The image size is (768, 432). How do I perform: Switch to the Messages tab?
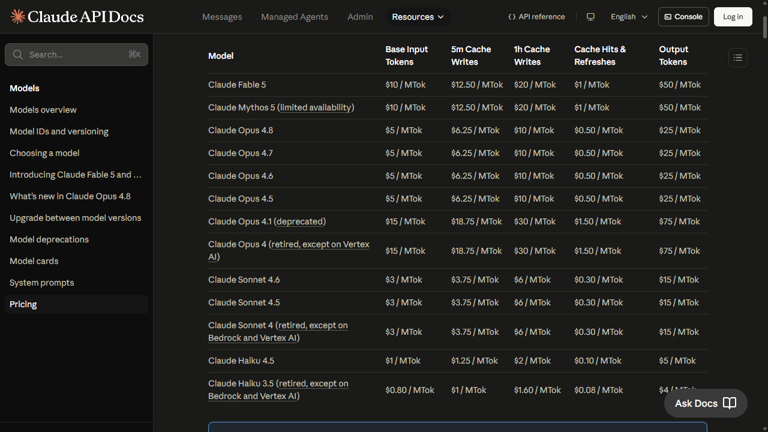click(222, 17)
